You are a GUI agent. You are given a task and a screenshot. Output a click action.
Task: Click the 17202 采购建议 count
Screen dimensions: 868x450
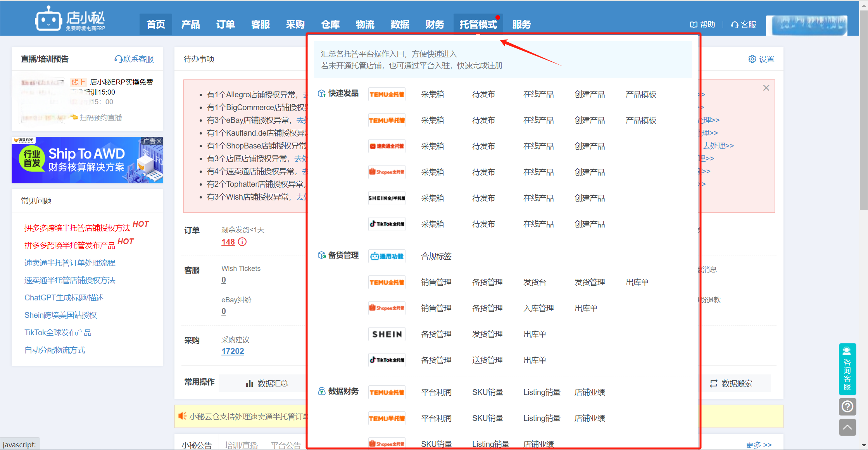pos(233,351)
